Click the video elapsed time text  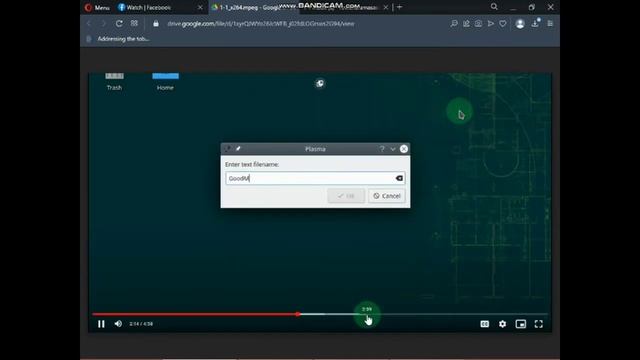point(141,324)
